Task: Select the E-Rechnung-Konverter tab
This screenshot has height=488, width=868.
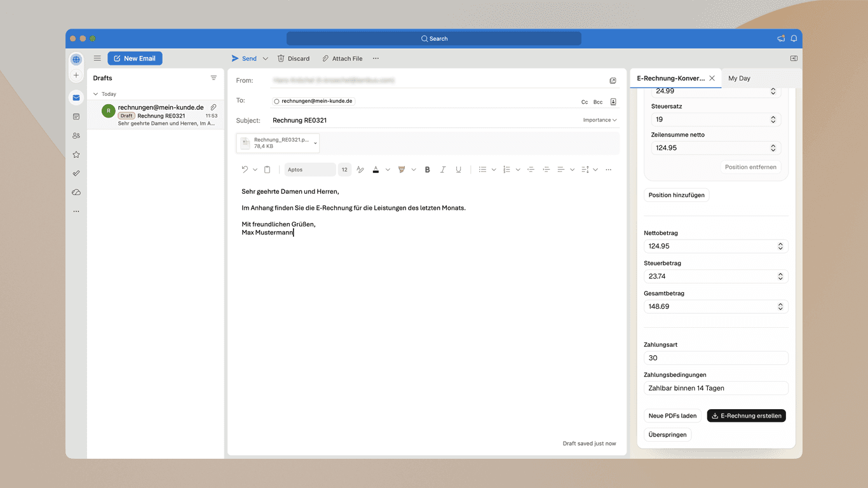Action: (x=670, y=78)
